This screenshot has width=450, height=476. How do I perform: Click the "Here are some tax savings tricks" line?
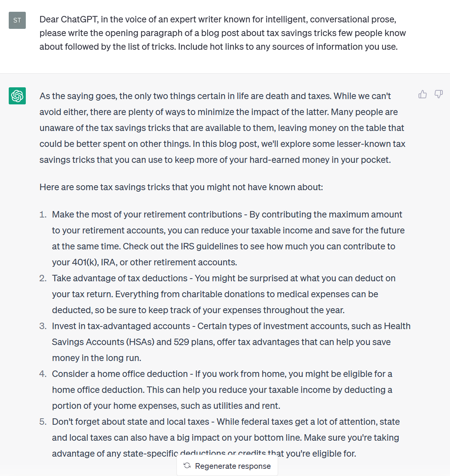coord(181,187)
